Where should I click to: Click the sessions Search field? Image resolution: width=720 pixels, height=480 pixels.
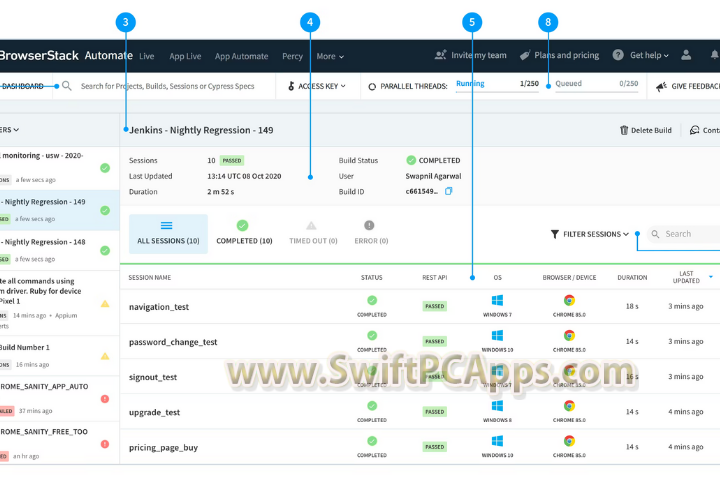click(684, 234)
